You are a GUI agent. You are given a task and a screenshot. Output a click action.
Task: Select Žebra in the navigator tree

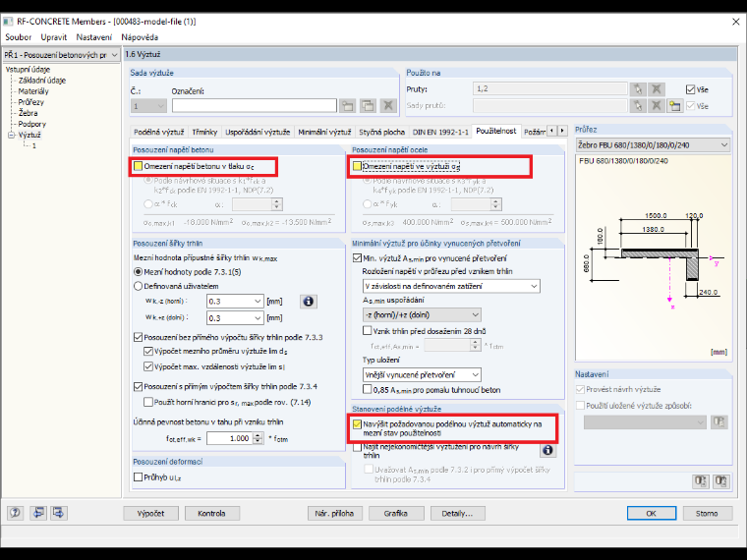[28, 113]
